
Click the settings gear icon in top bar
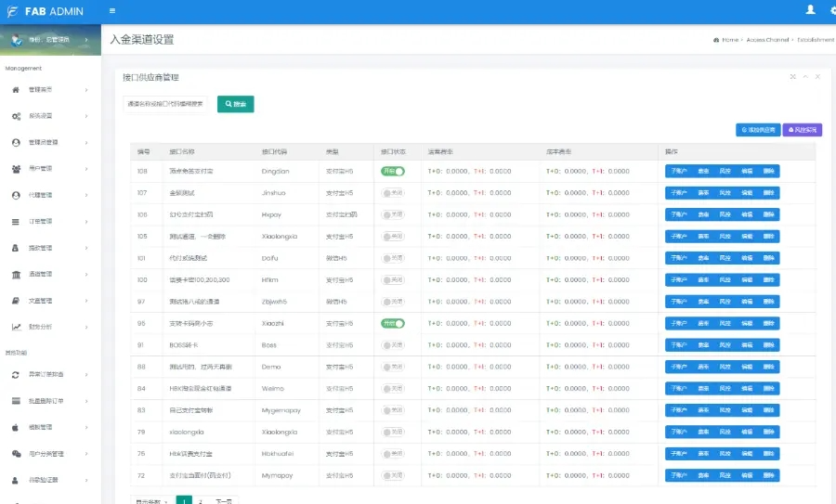point(830,10)
